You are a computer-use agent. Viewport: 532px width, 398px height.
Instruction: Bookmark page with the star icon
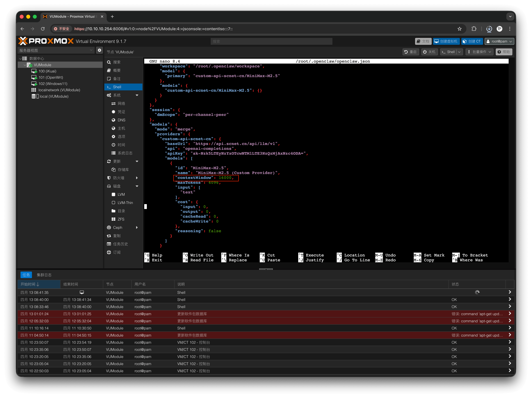click(459, 29)
